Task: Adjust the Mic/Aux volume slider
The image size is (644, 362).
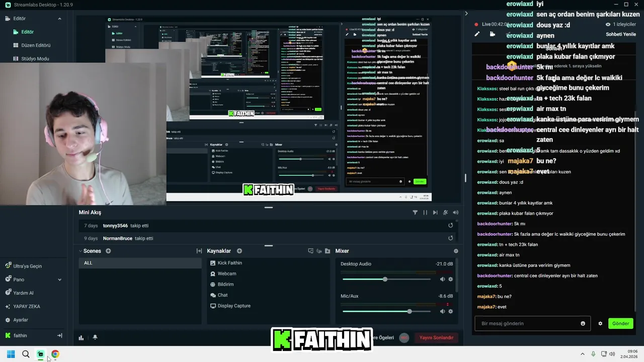Action: 386,311
